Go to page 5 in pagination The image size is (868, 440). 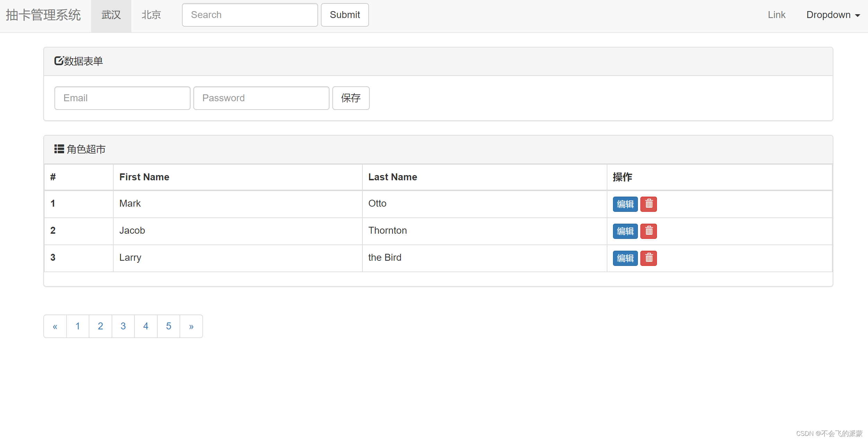[168, 326]
